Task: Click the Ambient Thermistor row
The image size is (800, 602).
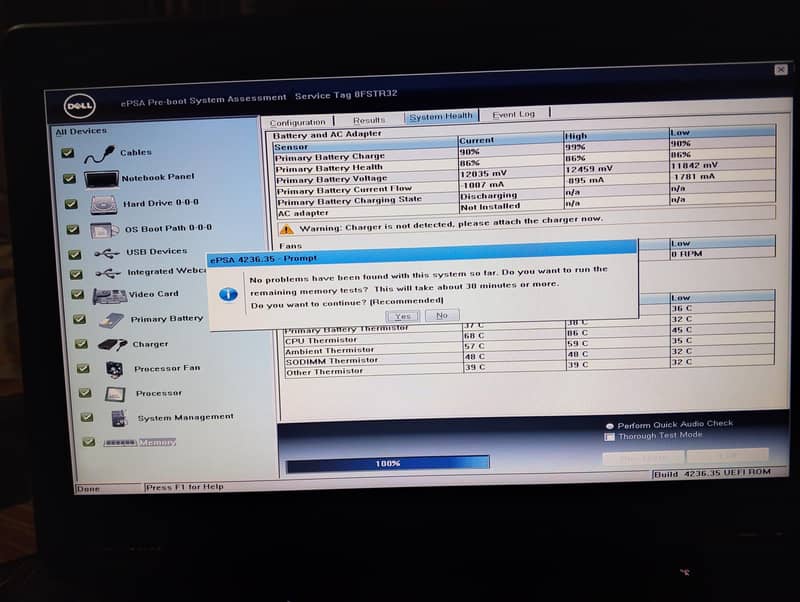Action: coord(529,348)
